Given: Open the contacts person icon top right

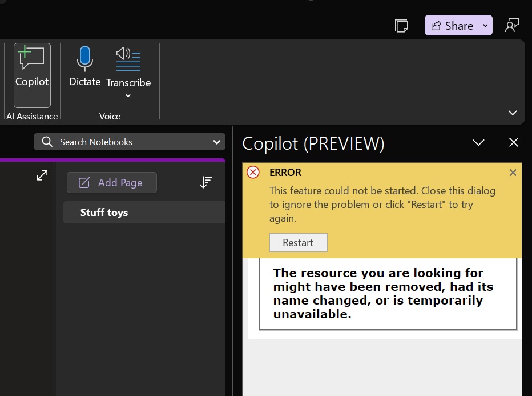Looking at the screenshot, I should pos(512,25).
